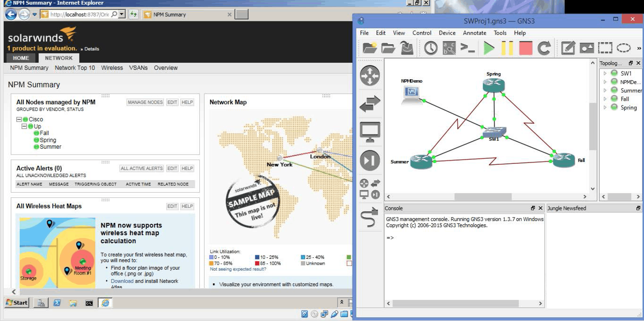This screenshot has height=321, width=644.
Task: Click the MANAGE NODES button
Action: click(145, 102)
